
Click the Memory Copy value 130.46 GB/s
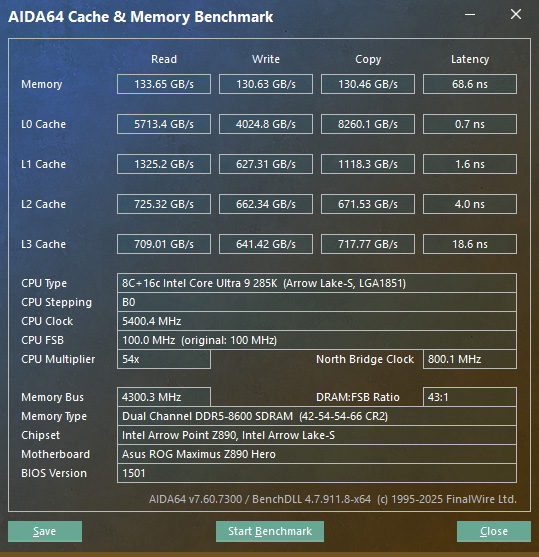click(368, 84)
